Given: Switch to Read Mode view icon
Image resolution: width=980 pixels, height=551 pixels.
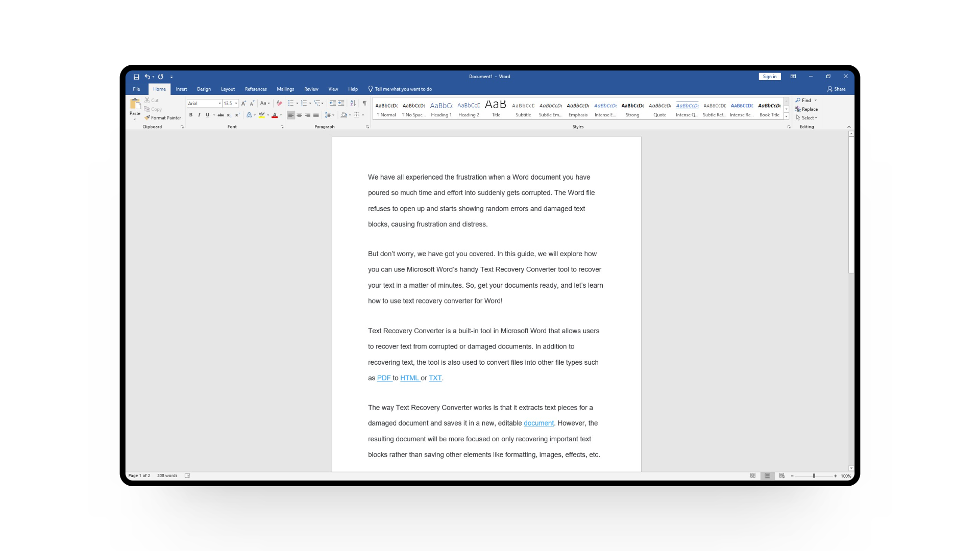Looking at the screenshot, I should [x=753, y=475].
